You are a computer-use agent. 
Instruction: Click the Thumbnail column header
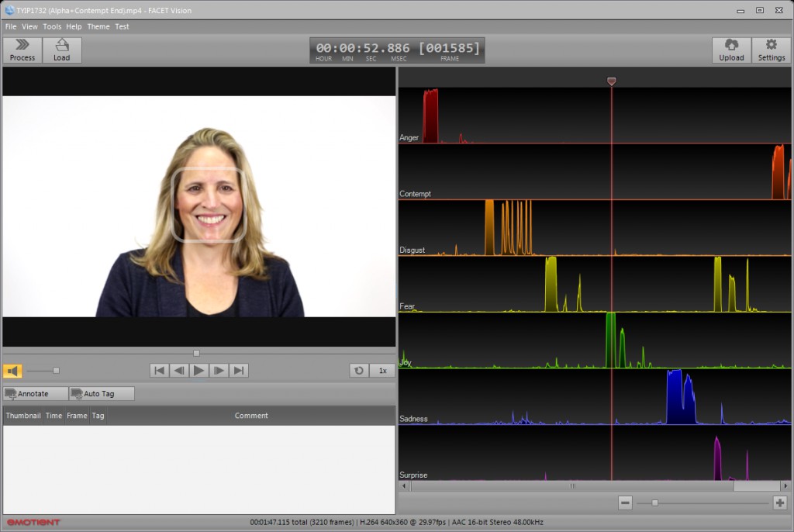coord(23,416)
